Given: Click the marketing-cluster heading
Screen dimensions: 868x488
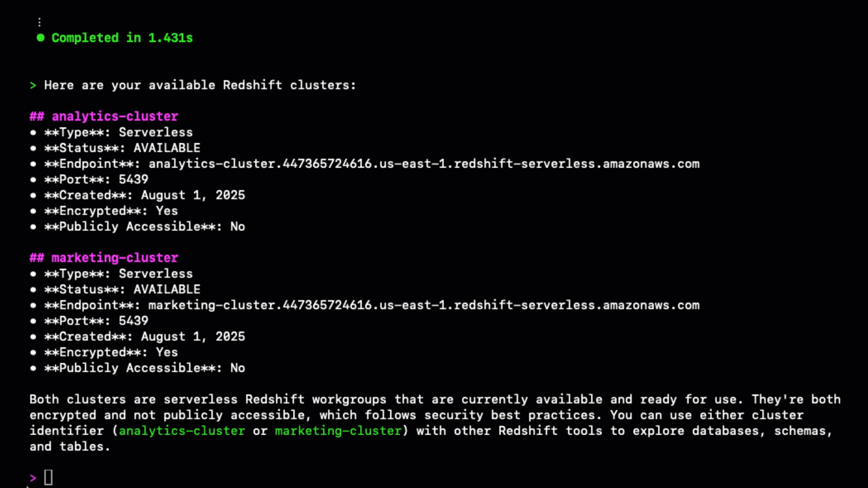Looking at the screenshot, I should tap(115, 258).
